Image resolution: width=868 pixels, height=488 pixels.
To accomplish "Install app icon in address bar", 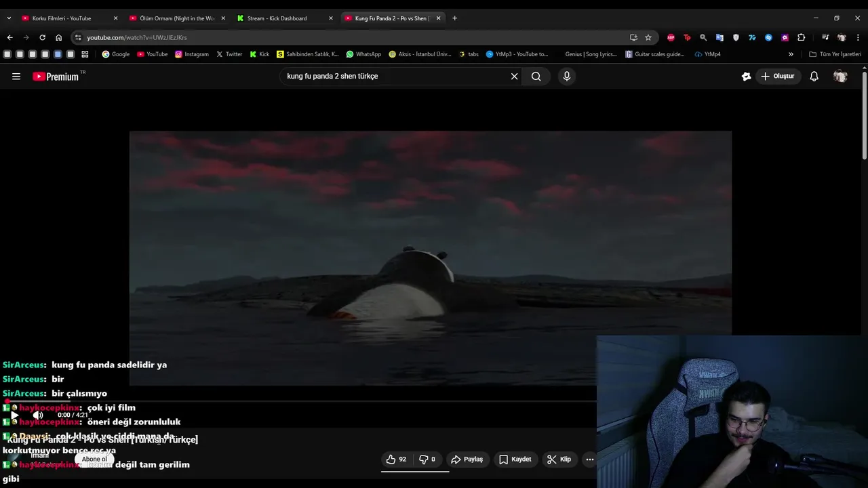I will tap(633, 37).
